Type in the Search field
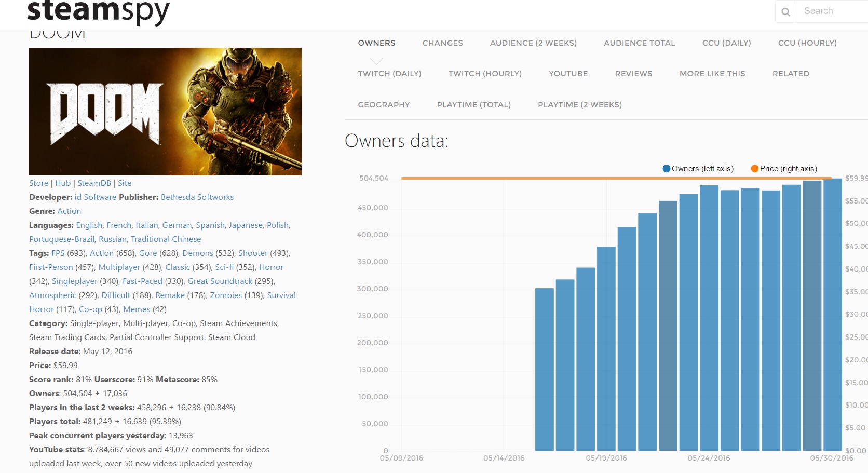868x473 pixels. pos(833,11)
